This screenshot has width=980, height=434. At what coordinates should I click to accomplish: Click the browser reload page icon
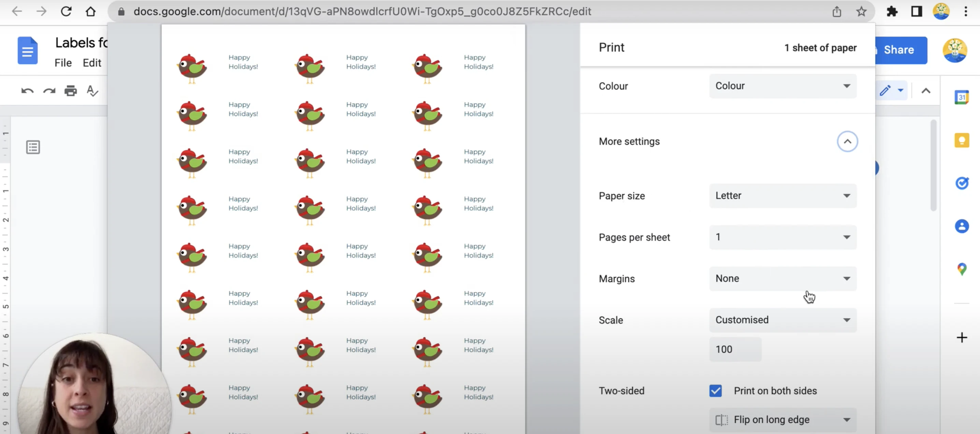click(66, 11)
